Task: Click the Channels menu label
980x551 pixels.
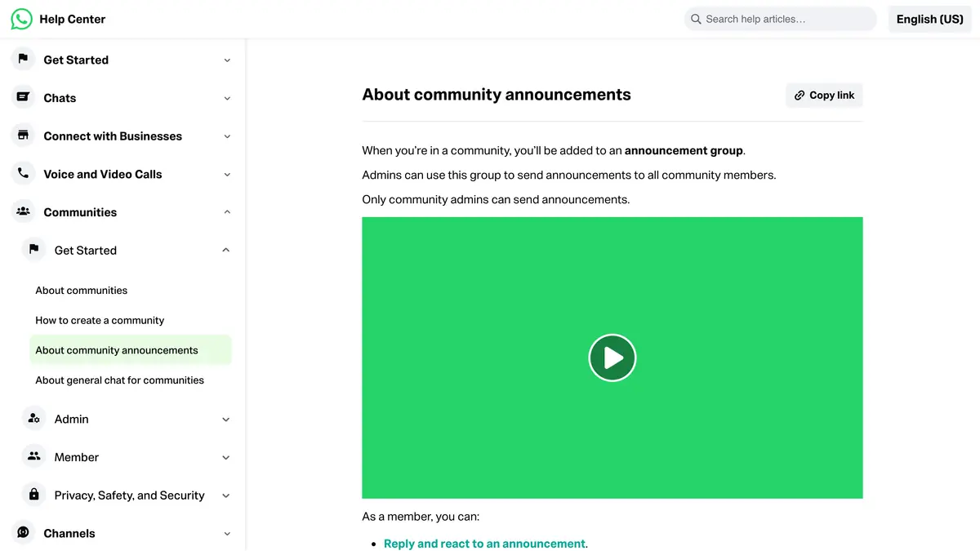Action: 69,533
